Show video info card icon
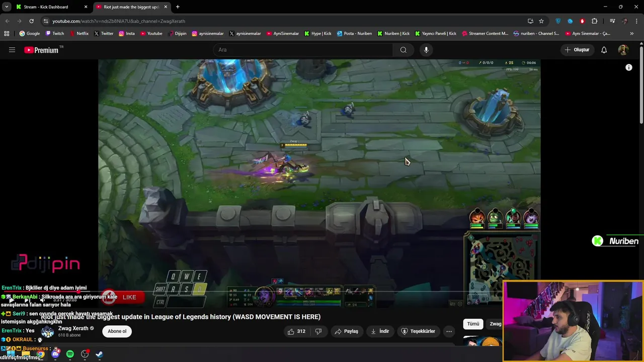Screen dimensions: 644x362 click(629, 67)
